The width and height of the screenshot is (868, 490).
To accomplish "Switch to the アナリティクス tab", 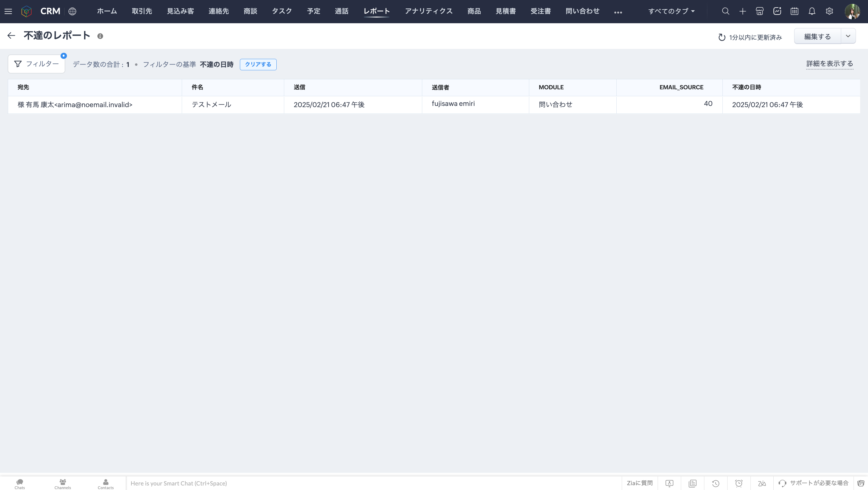I will tap(428, 11).
